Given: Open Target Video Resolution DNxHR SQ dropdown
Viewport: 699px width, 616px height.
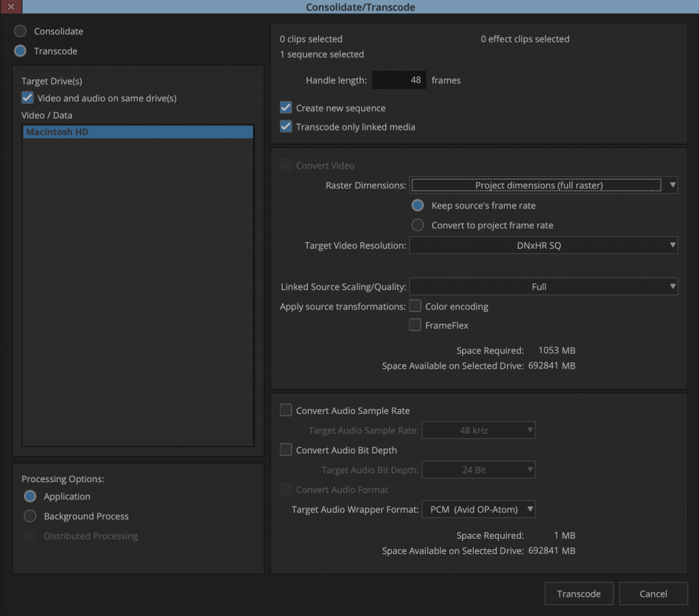Looking at the screenshot, I should (x=543, y=245).
